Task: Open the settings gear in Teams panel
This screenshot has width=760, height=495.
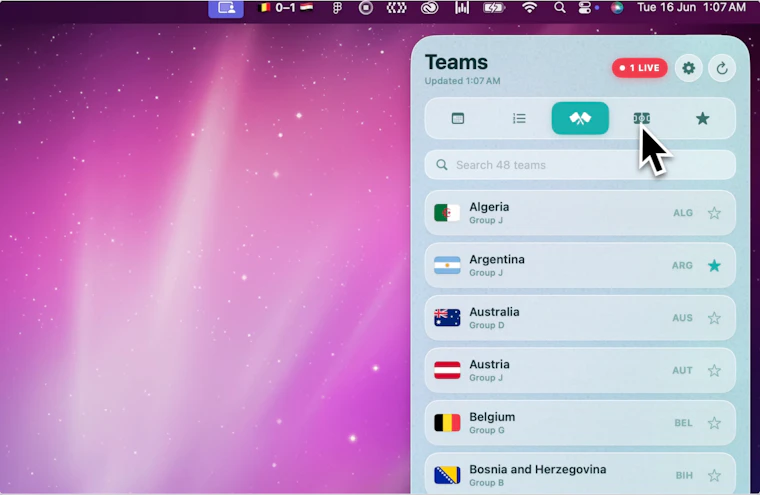Action: 688,68
